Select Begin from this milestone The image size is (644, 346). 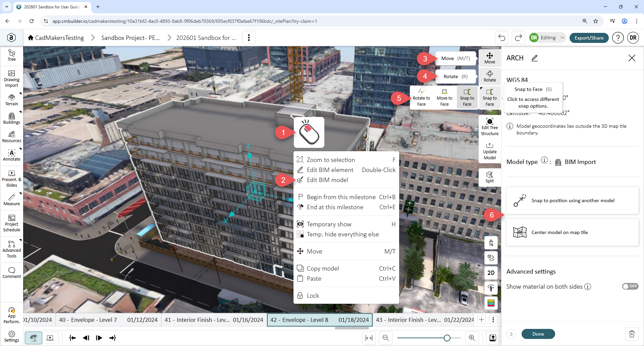coord(346,197)
